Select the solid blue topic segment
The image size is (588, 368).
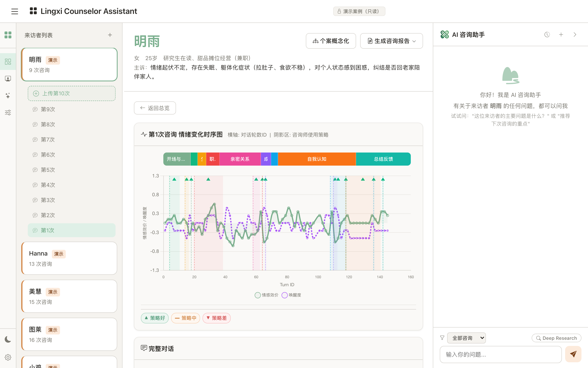click(x=274, y=159)
